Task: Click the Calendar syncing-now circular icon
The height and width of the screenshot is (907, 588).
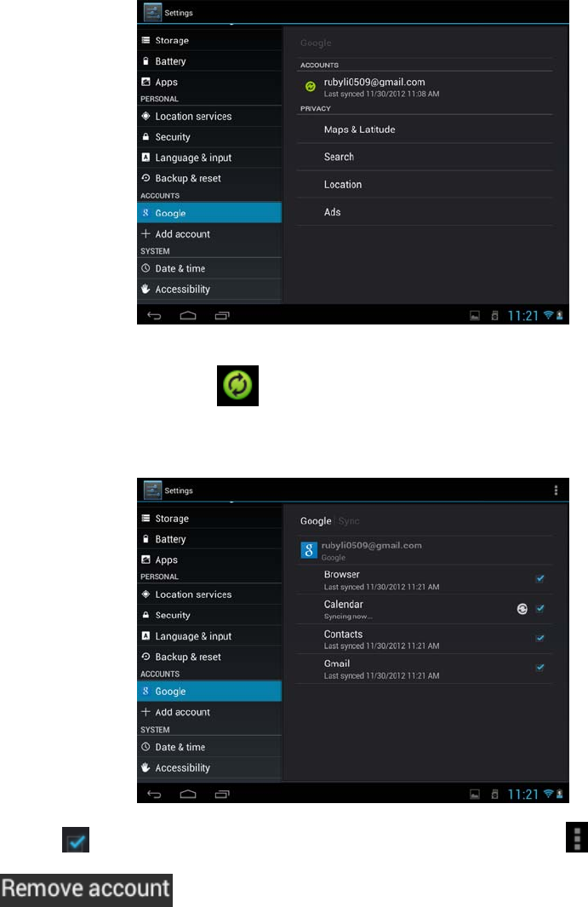Action: (522, 609)
